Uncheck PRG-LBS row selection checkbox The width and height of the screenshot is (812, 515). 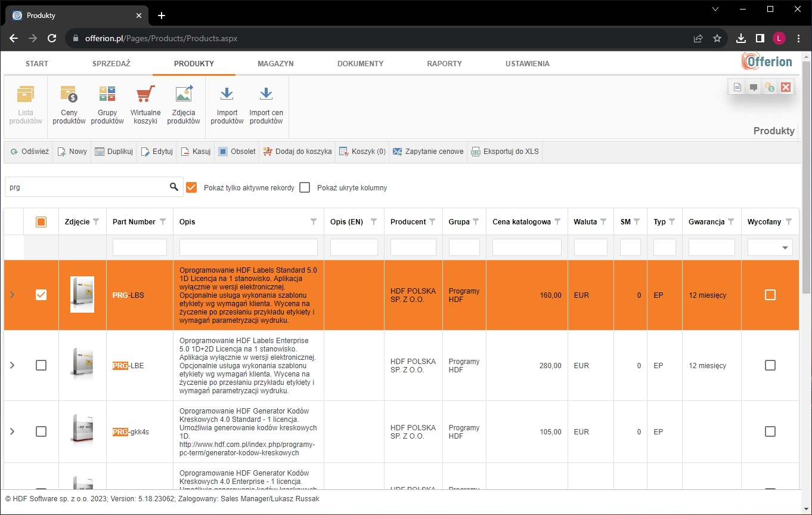41,295
